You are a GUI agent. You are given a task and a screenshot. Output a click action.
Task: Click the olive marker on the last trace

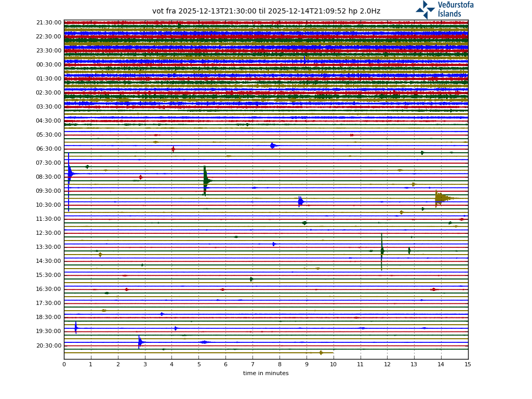click(x=321, y=353)
